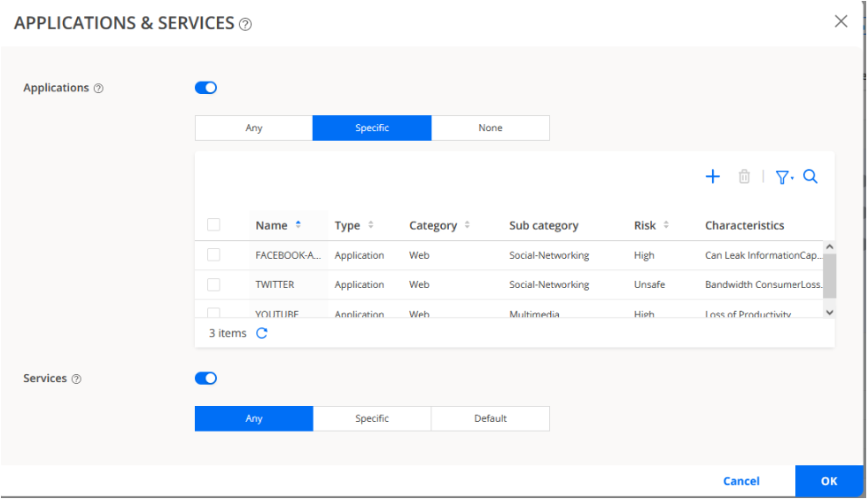Check the TWITTER row checkbox
The height and width of the screenshot is (499, 868).
[x=213, y=285]
